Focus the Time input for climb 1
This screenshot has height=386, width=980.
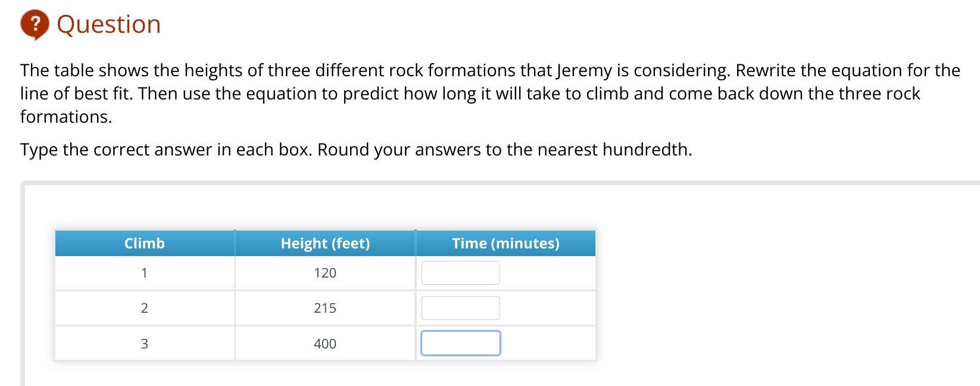460,273
